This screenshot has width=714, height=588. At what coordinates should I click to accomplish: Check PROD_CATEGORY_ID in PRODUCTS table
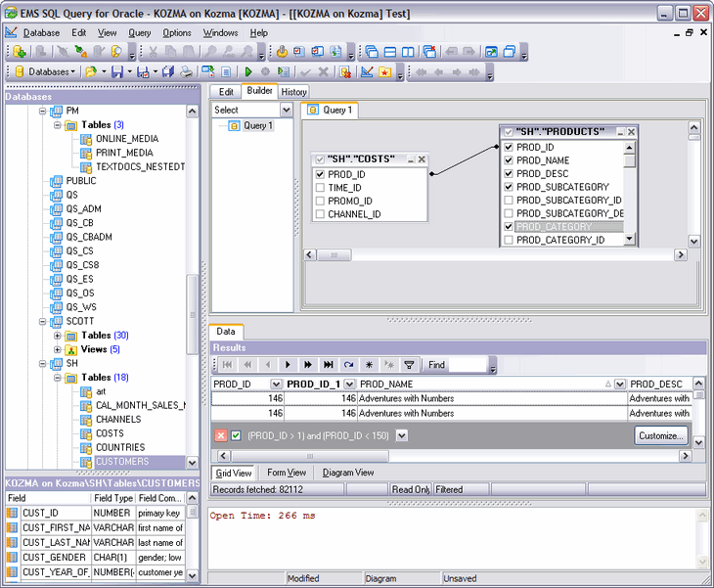[x=509, y=240]
